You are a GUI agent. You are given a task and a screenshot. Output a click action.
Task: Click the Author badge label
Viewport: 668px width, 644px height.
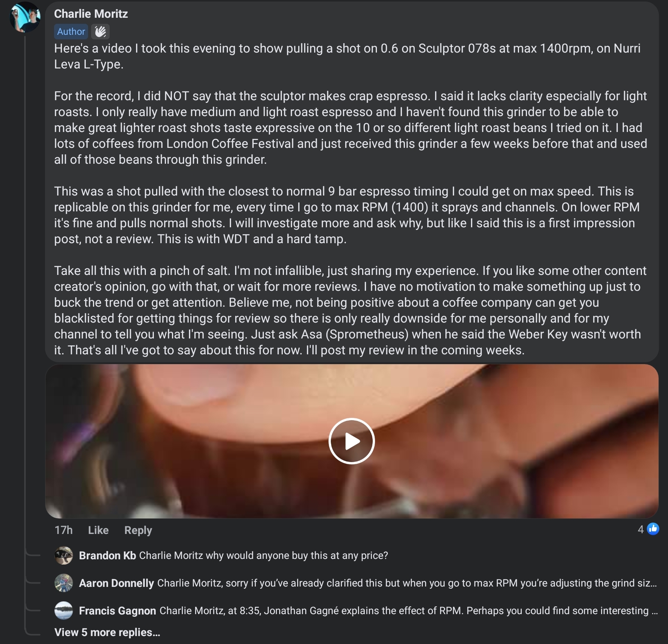(71, 31)
